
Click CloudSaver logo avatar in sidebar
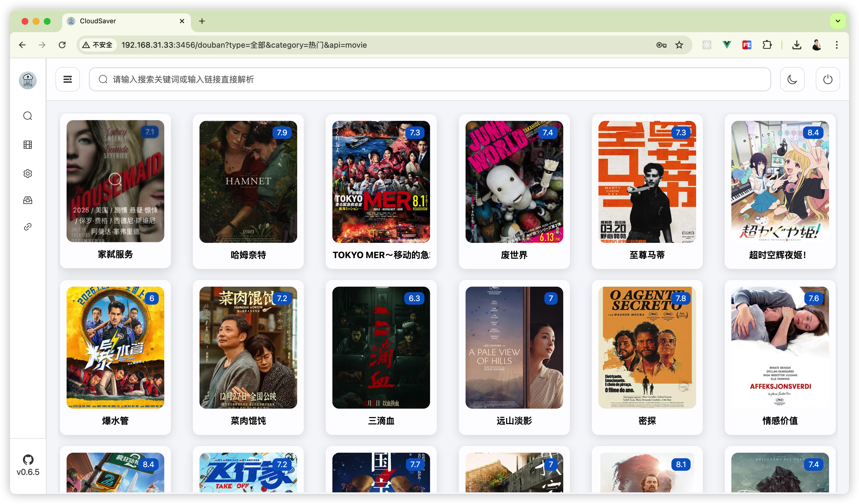coord(28,80)
